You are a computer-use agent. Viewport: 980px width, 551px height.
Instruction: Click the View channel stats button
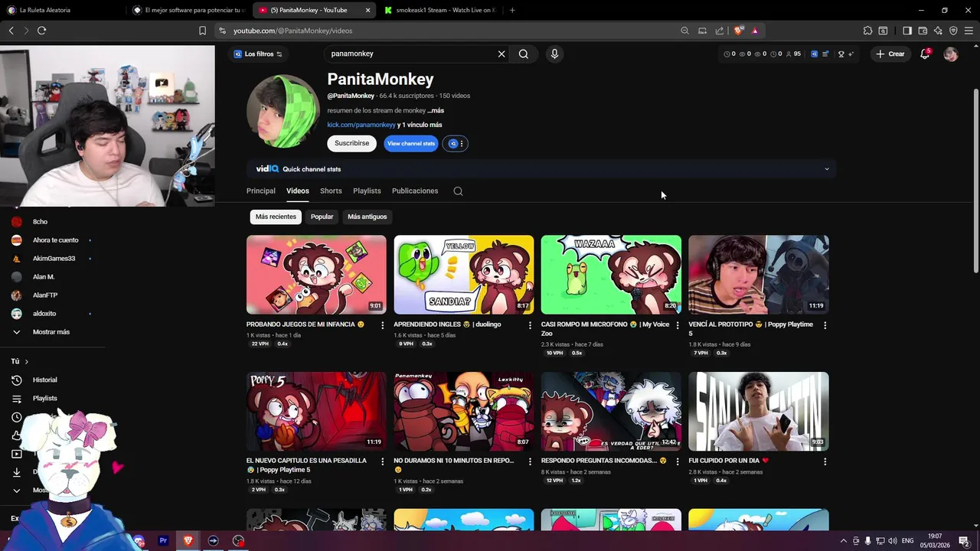click(x=411, y=144)
